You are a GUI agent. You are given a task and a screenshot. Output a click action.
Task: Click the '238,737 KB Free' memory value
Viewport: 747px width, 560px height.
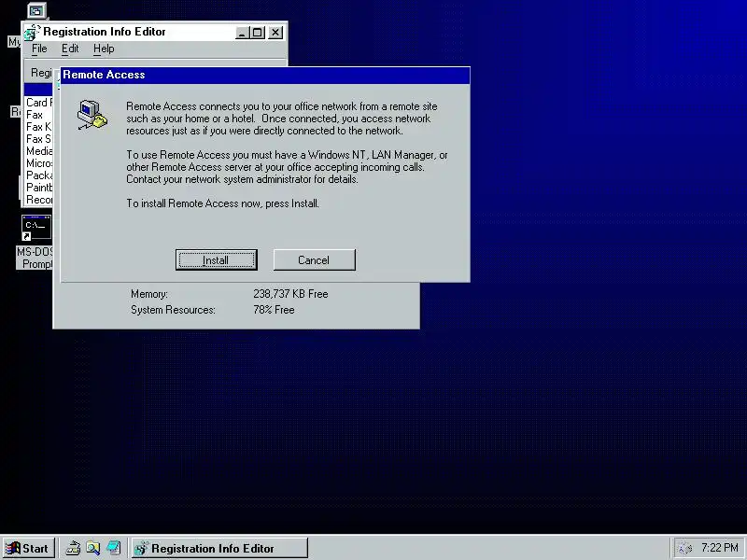click(290, 294)
